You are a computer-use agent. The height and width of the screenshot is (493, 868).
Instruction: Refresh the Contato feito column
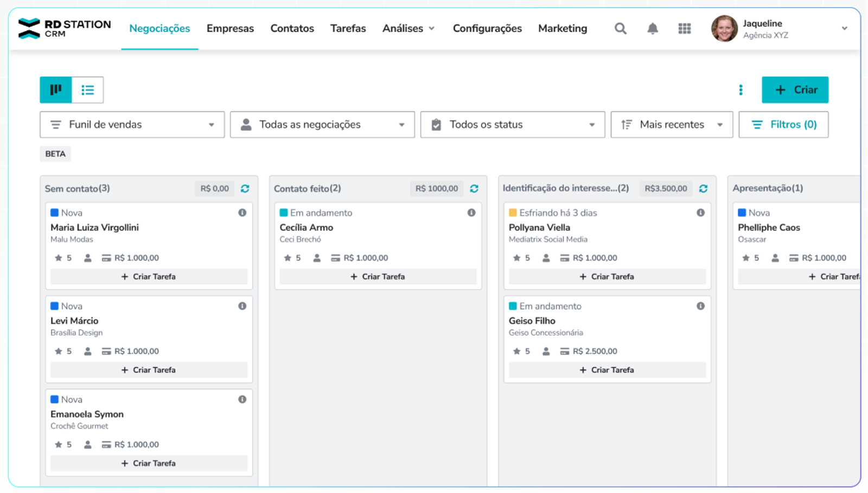[x=474, y=189]
